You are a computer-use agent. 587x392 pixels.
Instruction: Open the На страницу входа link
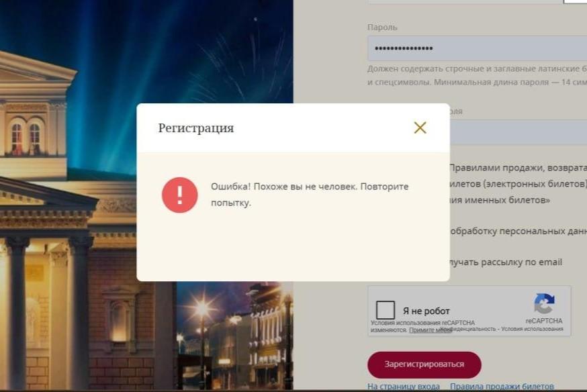pyautogui.click(x=404, y=387)
